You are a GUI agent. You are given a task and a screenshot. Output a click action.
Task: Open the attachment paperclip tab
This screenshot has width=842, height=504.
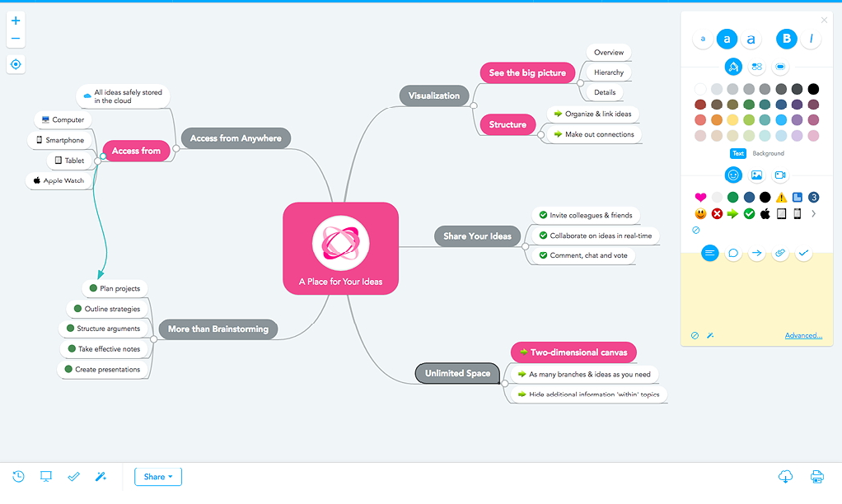point(779,253)
